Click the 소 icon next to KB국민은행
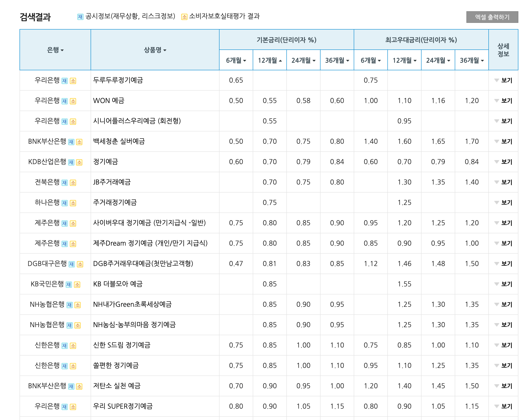The height and width of the screenshot is (420, 530). point(77,285)
